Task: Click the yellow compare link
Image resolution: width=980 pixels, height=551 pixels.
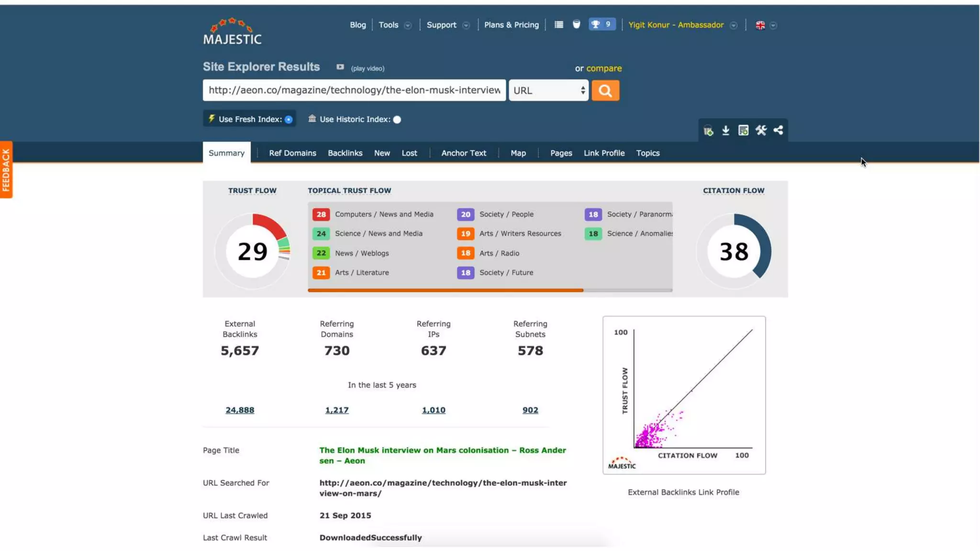Action: pos(604,68)
